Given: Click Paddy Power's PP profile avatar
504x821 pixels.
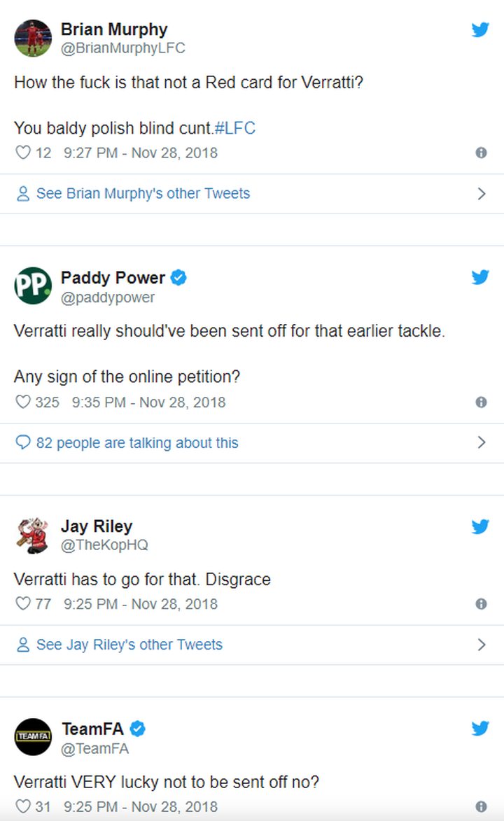Looking at the screenshot, I should (32, 286).
